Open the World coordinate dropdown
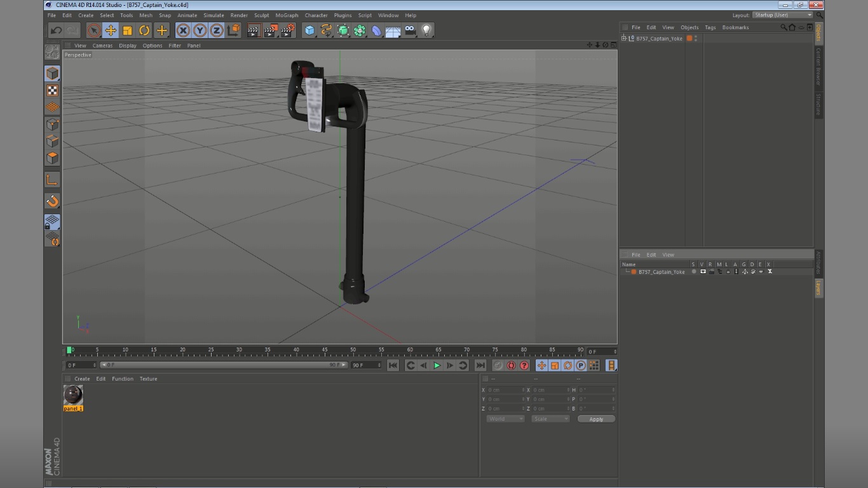Viewport: 868px width, 488px height. click(x=505, y=419)
